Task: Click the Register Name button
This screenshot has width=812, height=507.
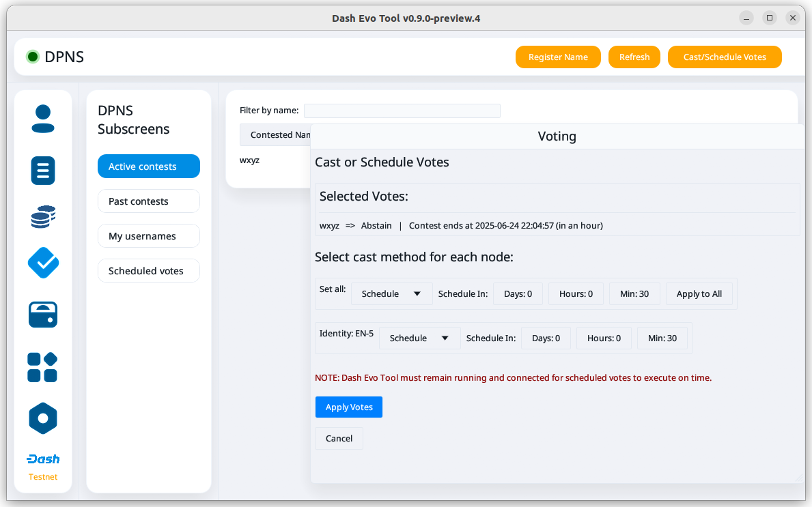Action: (558, 57)
